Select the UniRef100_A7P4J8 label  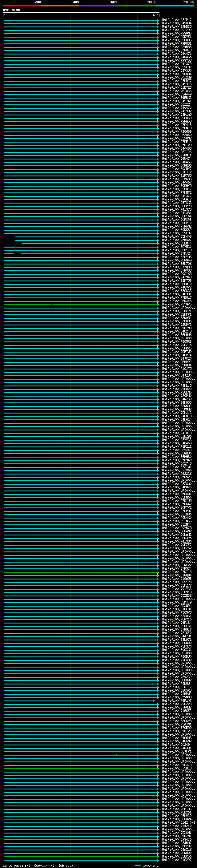tap(177, 125)
